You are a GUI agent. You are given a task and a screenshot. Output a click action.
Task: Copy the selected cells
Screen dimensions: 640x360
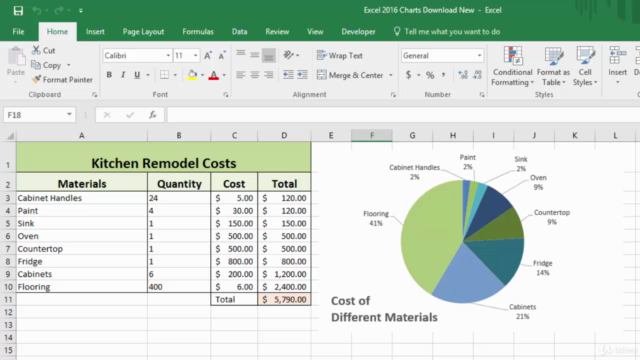[x=47, y=65]
